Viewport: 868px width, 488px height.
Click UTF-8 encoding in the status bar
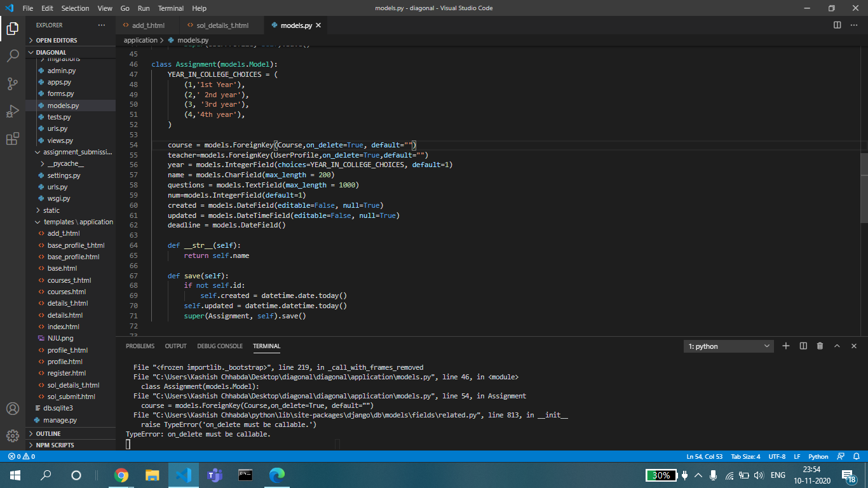click(776, 456)
